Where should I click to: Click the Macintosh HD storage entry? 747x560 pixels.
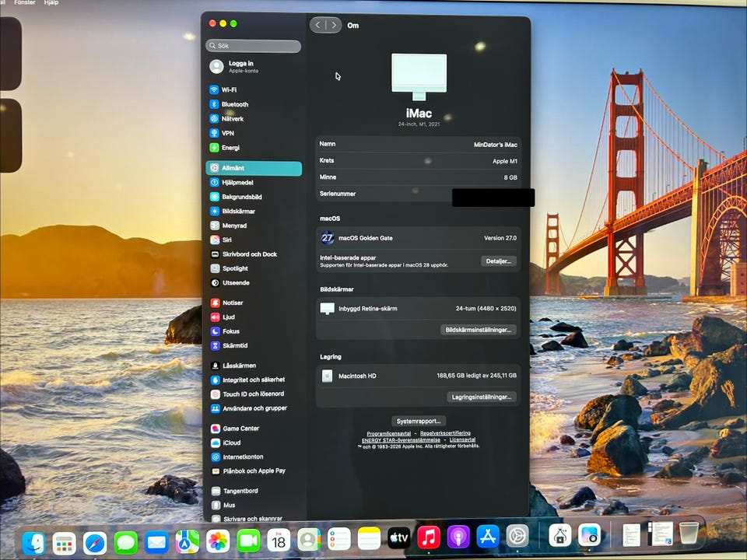419,376
